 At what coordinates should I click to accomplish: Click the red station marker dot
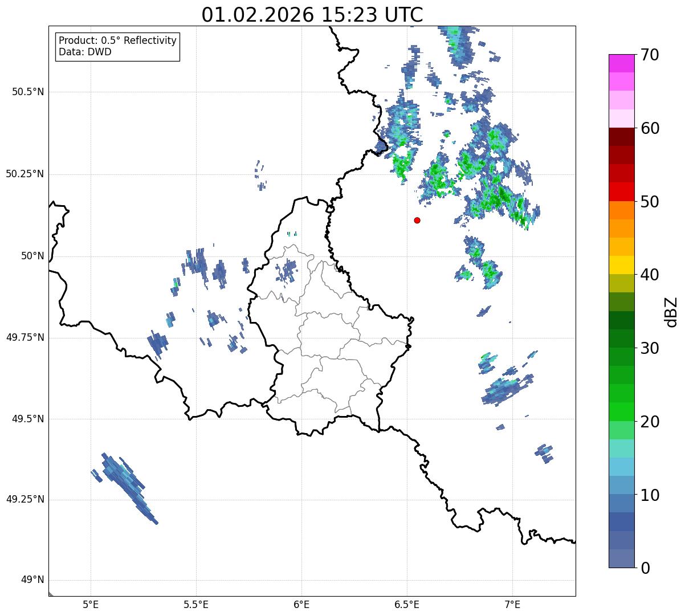coord(417,220)
